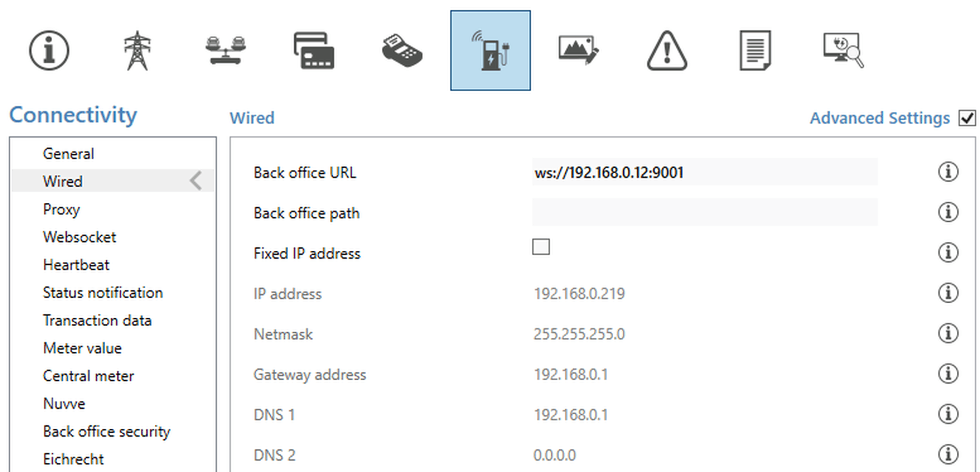Go to Back office security settings
The height and width of the screenshot is (472, 980).
pyautogui.click(x=107, y=431)
